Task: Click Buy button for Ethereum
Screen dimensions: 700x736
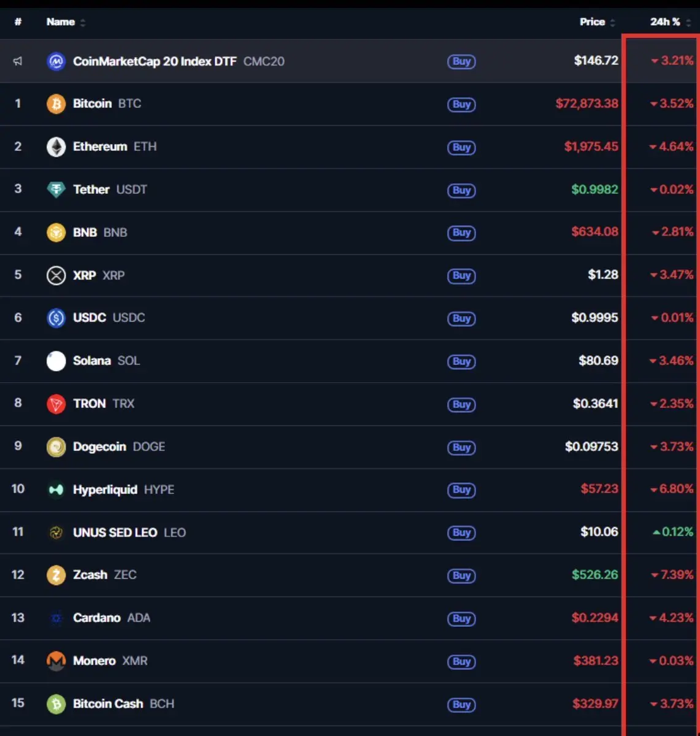Action: pos(461,147)
